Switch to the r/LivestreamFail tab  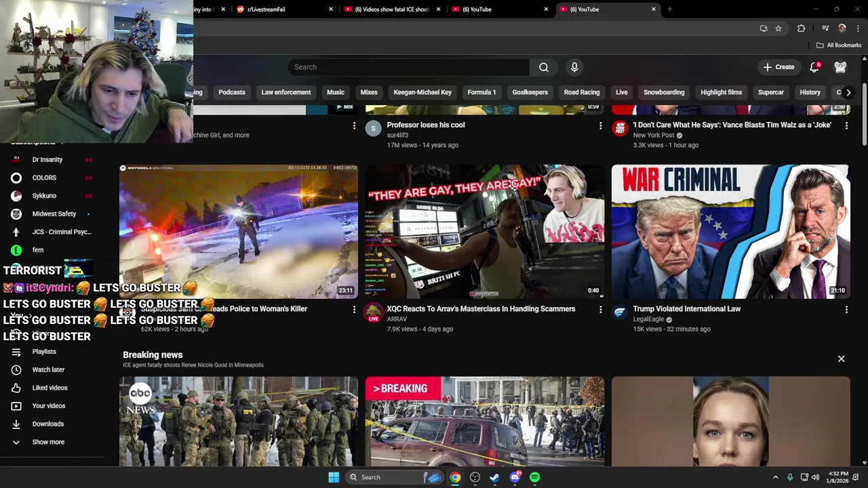pos(285,9)
